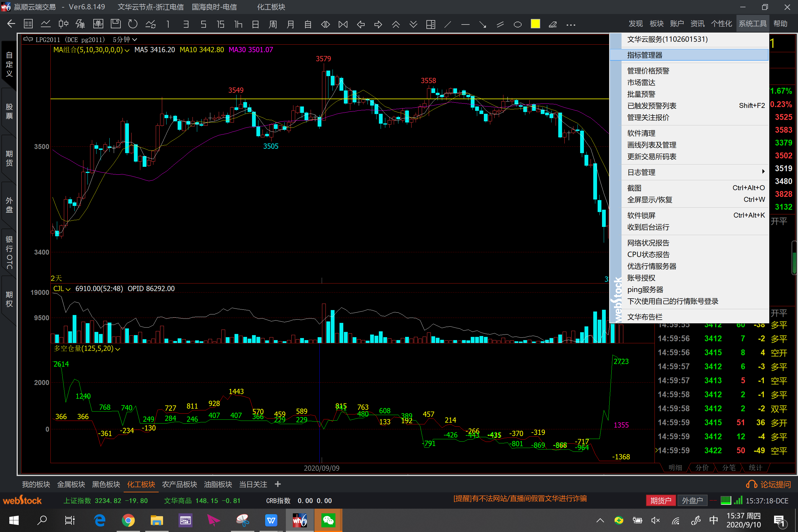Open the window layout split icon
The width and height of the screenshot is (798, 532).
[430, 24]
